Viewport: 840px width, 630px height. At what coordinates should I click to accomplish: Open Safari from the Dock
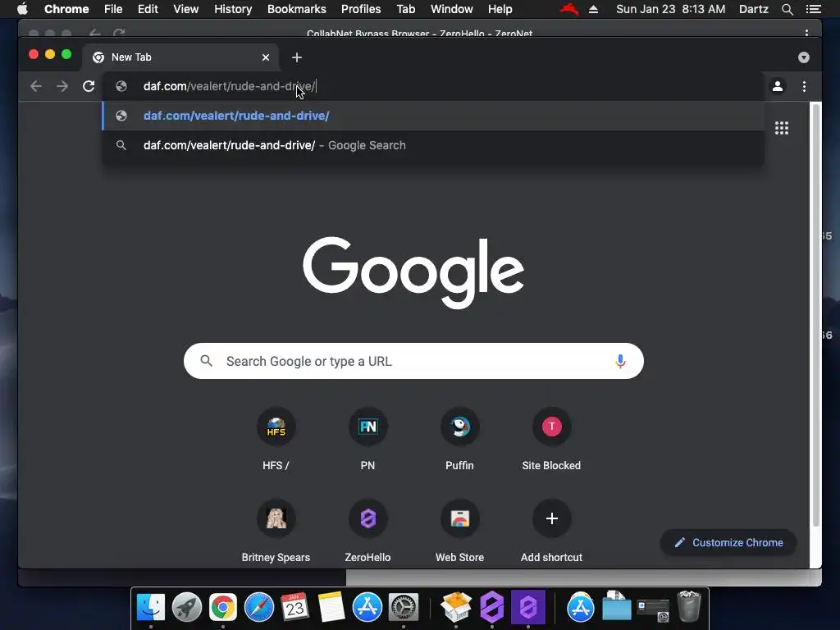(x=258, y=607)
